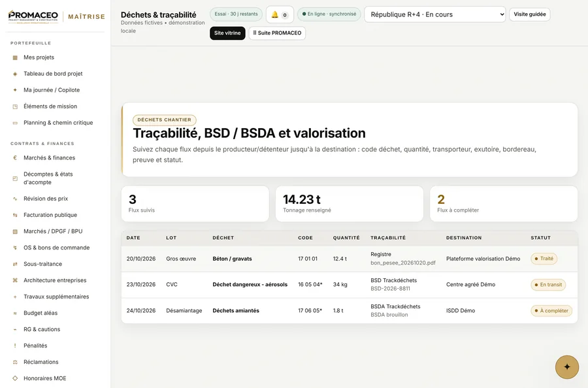The image size is (588, 388).
Task: Click the Sous-traitance arrows icon
Action: coord(15,264)
